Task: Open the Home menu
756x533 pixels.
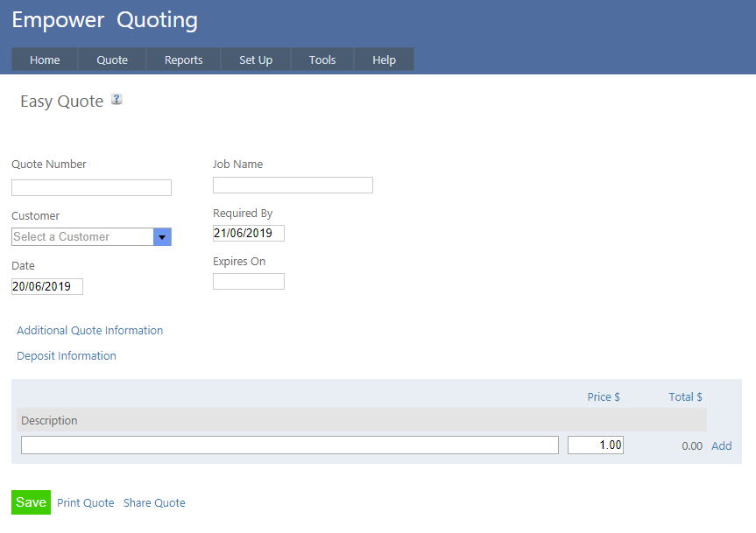Action: (x=45, y=60)
